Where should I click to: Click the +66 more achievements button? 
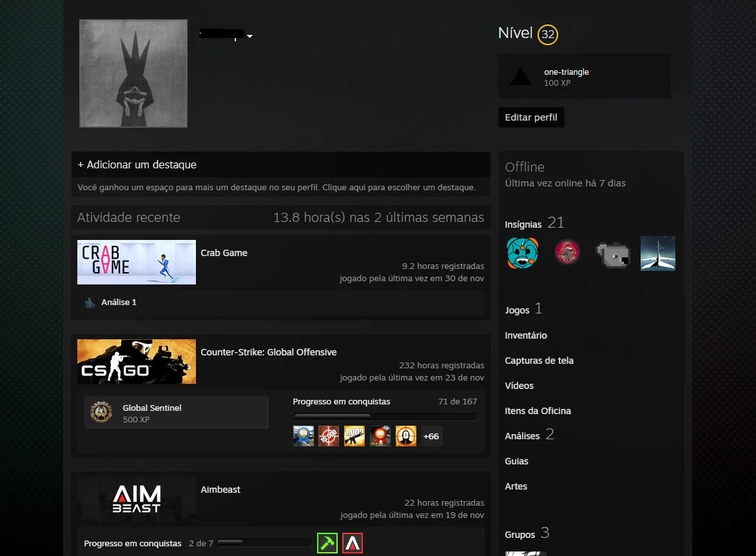point(431,436)
